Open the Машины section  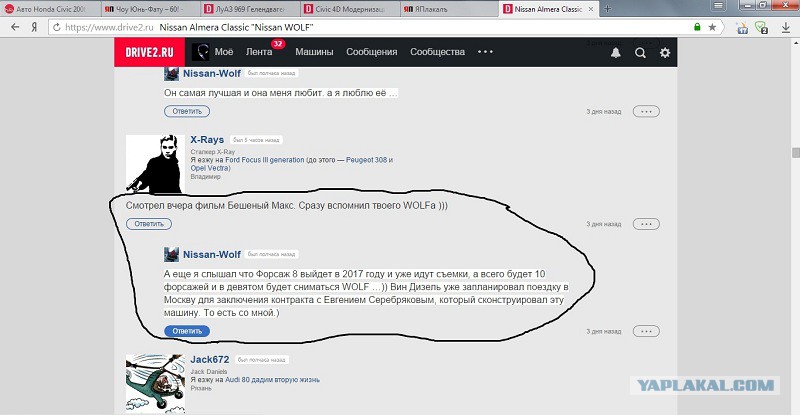coord(314,52)
